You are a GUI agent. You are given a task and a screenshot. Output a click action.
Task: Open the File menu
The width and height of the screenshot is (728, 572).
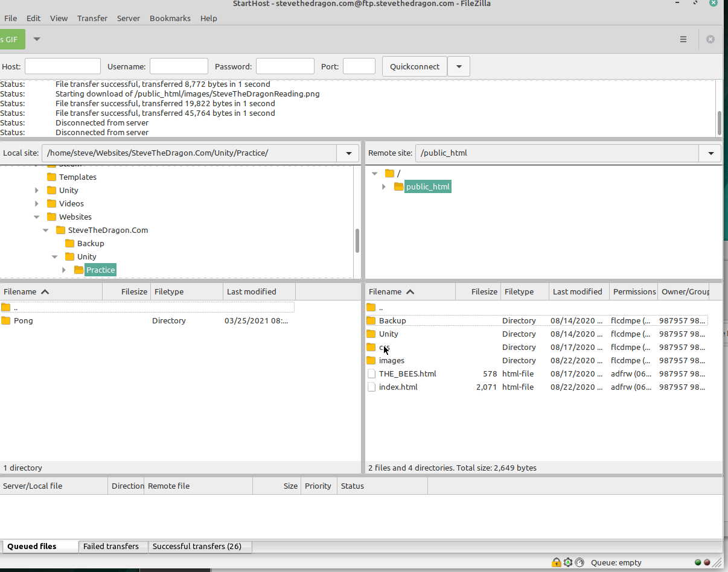[10, 18]
